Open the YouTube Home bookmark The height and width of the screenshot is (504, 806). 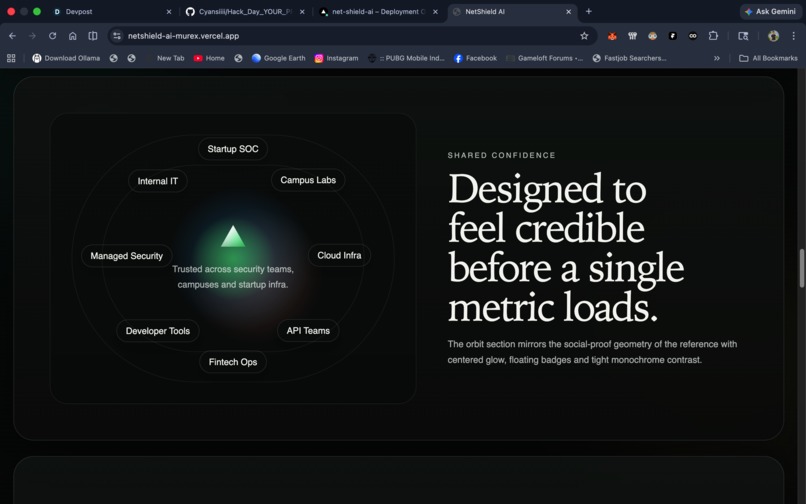pos(209,58)
